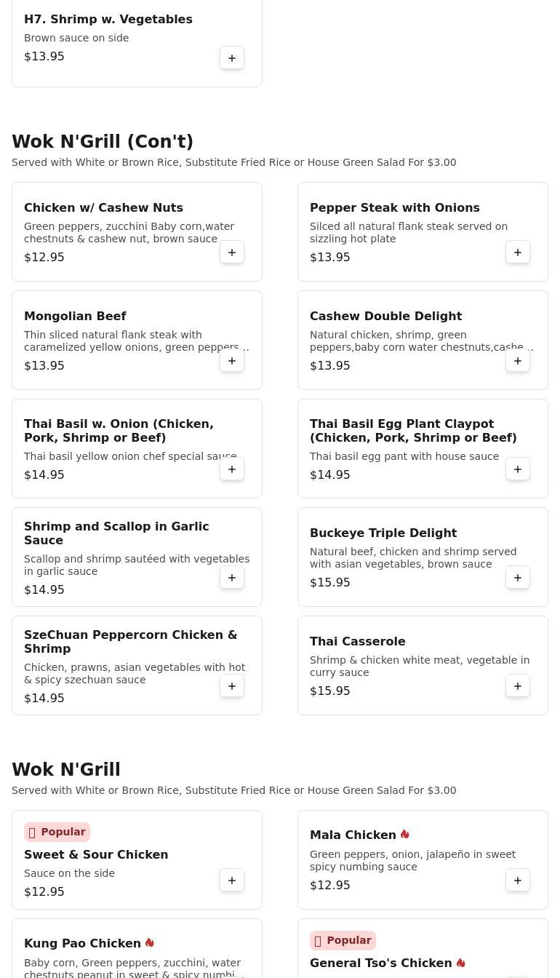
Task: Add SzeChuan Peppercorn Chicken & Shrimp
Action: (x=232, y=686)
